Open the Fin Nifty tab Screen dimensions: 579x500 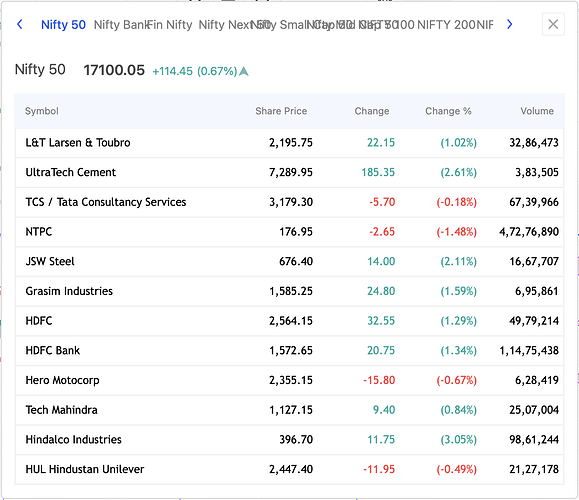click(169, 25)
